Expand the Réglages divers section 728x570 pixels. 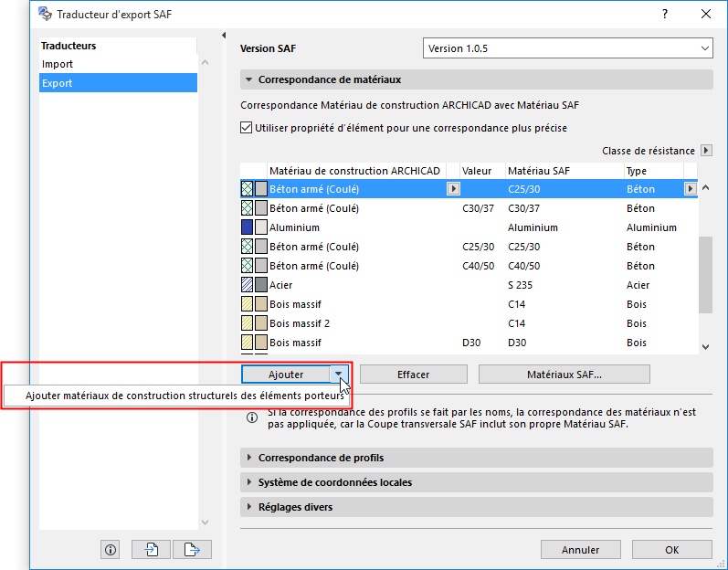click(x=249, y=507)
